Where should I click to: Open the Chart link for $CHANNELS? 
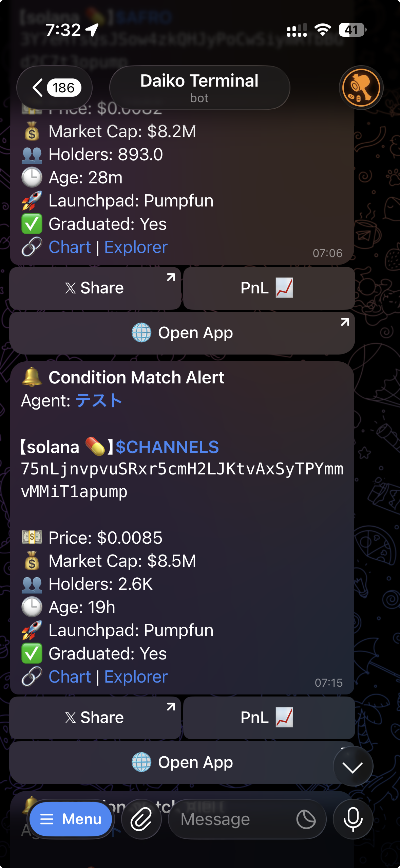coord(69,676)
